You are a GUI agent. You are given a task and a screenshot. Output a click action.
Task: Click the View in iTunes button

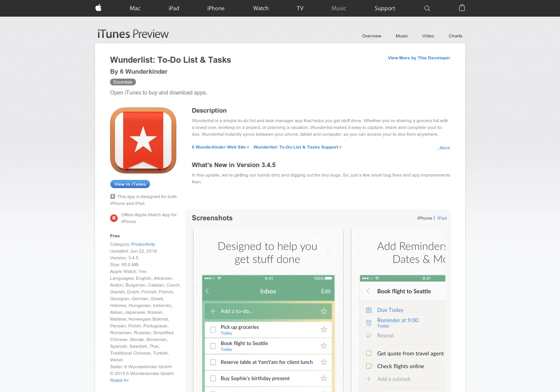(130, 184)
